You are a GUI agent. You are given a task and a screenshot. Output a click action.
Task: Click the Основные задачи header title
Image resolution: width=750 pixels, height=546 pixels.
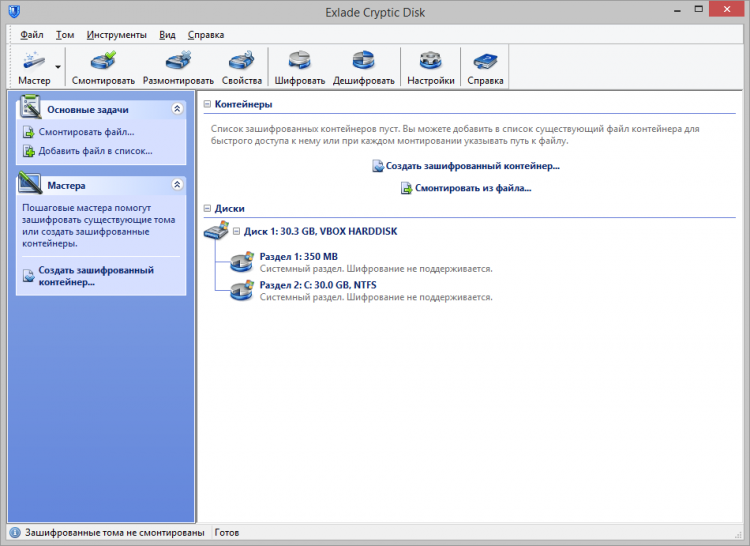[x=88, y=109]
